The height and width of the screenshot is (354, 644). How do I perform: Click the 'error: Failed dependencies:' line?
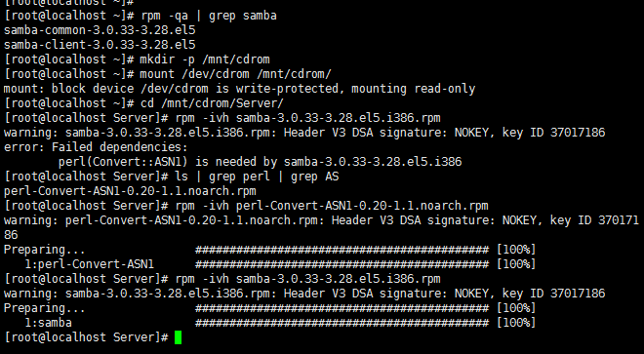pyautogui.click(x=96, y=147)
